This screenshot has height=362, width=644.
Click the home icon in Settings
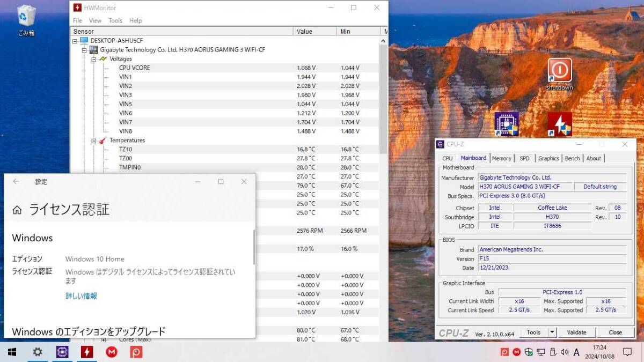click(x=17, y=210)
